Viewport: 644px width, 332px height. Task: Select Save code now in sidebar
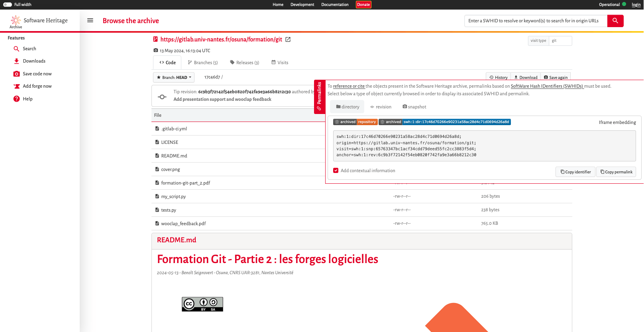[37, 74]
